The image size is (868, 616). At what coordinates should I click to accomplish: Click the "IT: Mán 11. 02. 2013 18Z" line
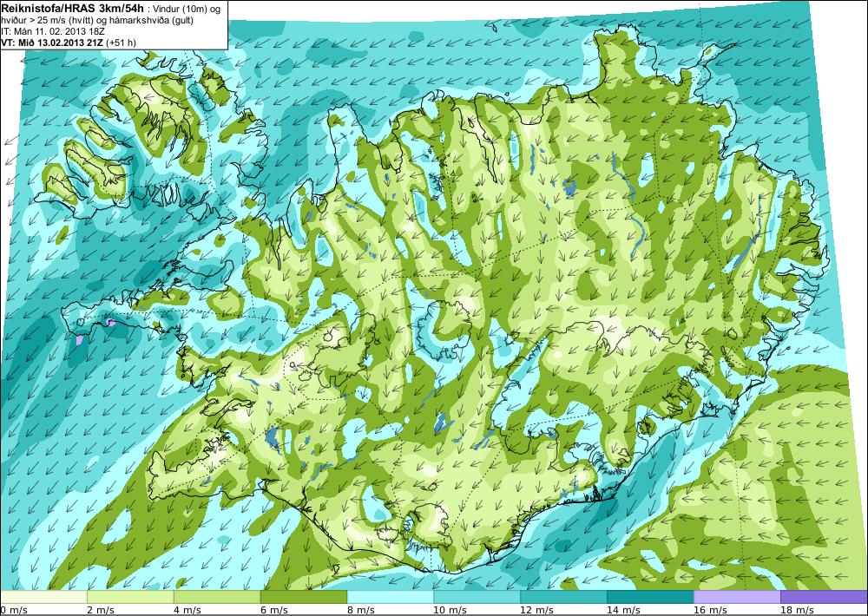coord(53,31)
